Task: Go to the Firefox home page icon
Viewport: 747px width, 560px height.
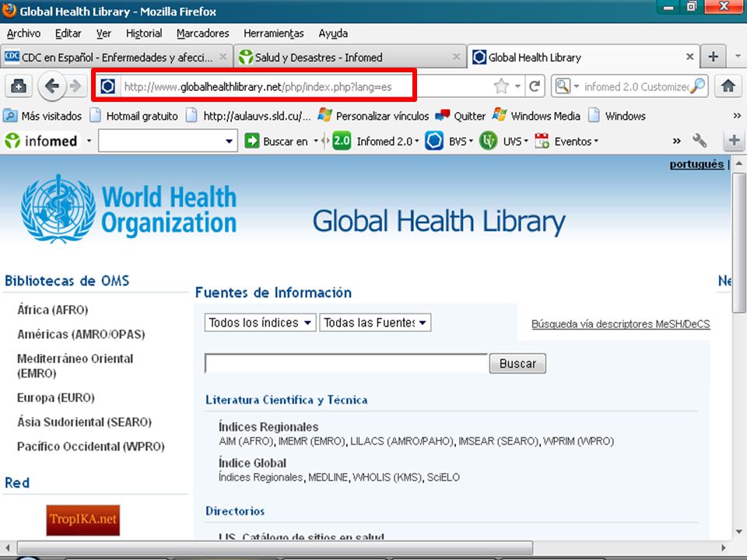Action: (x=728, y=86)
